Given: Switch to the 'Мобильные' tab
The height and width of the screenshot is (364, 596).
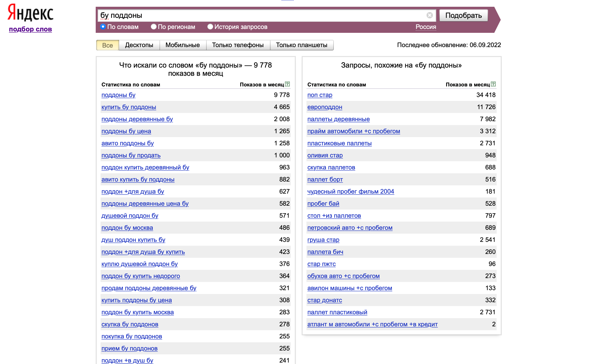Looking at the screenshot, I should pyautogui.click(x=183, y=45).
